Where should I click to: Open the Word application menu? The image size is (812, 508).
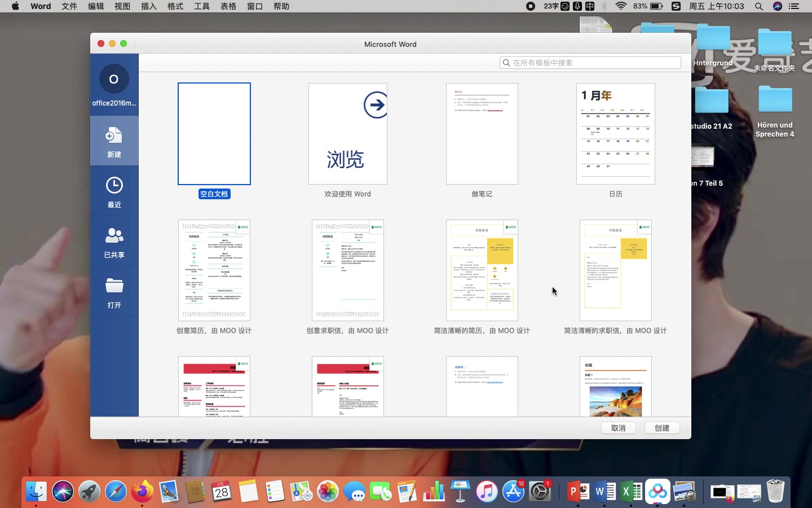click(x=41, y=6)
